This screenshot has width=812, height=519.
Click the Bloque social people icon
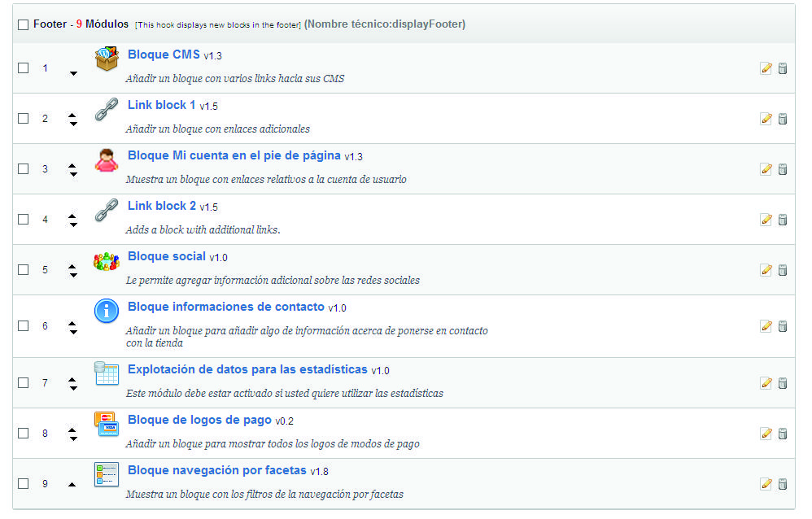click(107, 261)
